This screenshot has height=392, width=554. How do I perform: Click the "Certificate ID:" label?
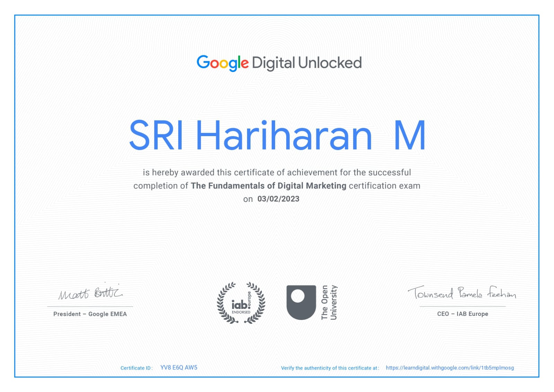point(137,368)
